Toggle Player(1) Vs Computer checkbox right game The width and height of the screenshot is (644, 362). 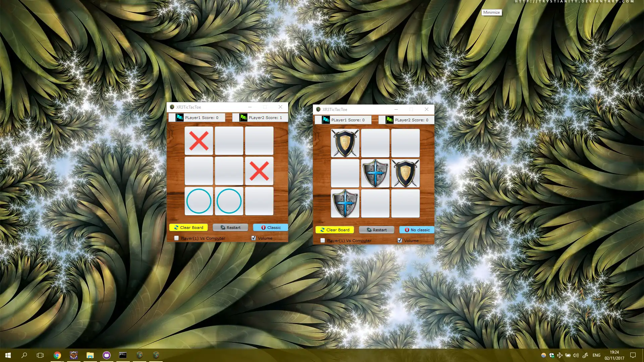(322, 240)
